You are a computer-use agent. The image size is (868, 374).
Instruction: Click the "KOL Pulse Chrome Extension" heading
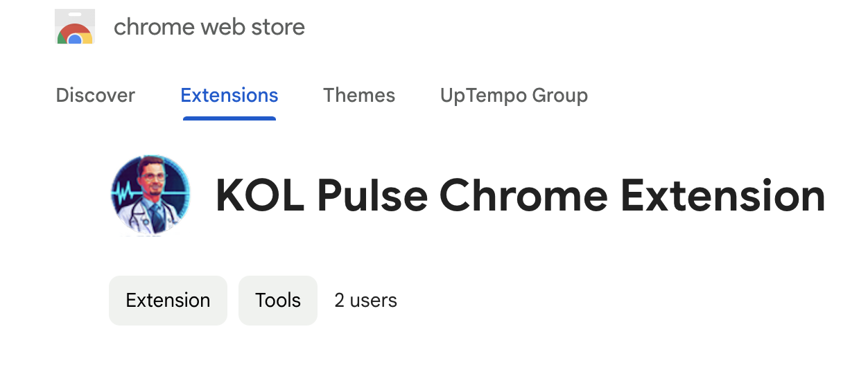pos(521,196)
